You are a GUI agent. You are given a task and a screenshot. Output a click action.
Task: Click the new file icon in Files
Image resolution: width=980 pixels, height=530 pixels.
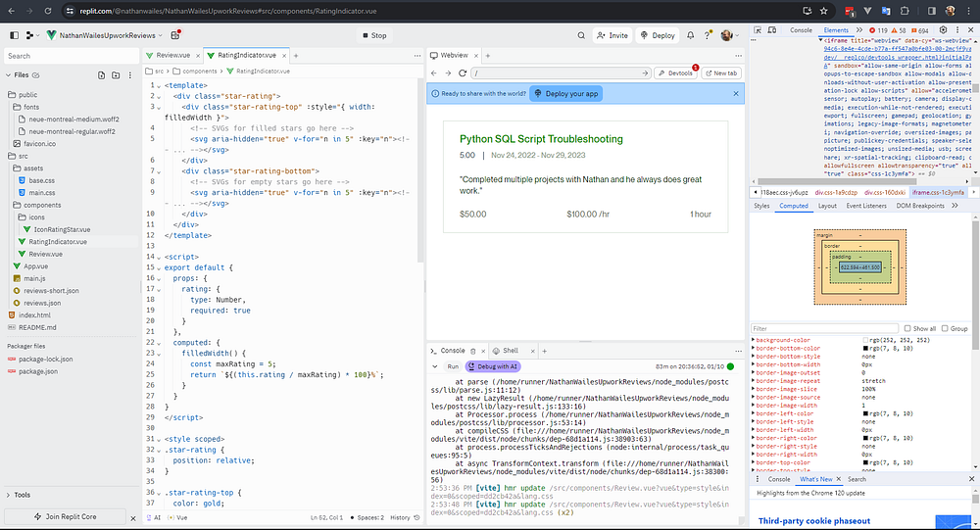(x=101, y=75)
